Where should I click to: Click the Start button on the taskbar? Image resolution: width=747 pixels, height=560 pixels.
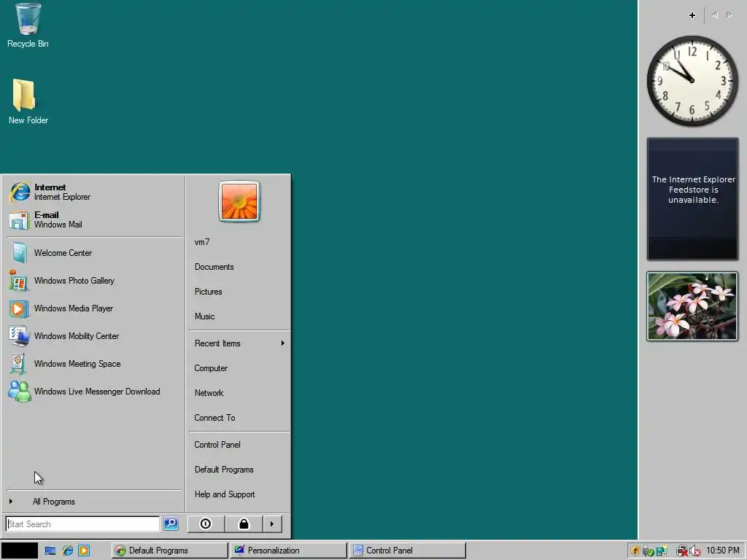tap(20, 551)
